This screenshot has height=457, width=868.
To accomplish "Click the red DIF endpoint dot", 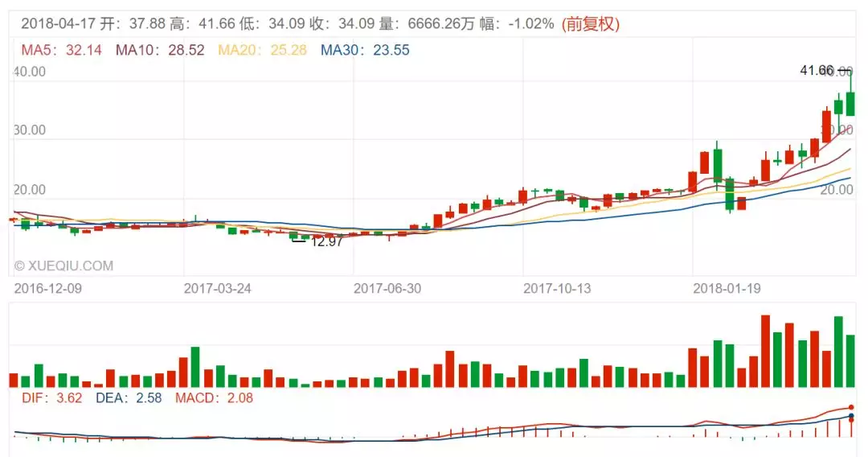I will click(x=851, y=408).
